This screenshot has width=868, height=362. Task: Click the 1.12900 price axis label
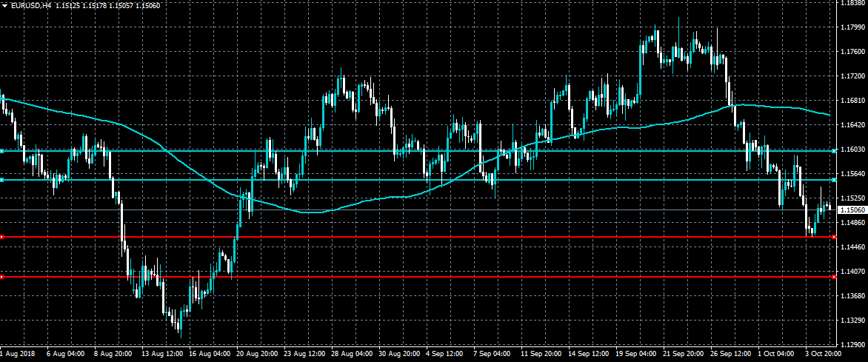(x=852, y=344)
